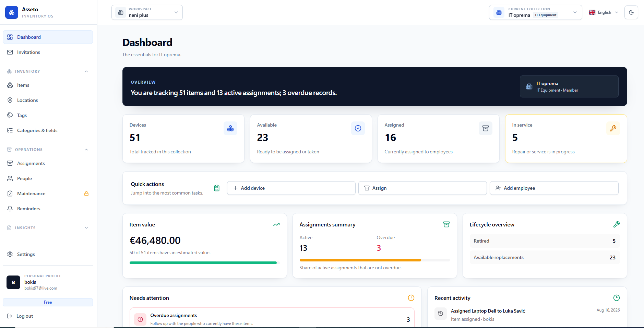Open Settings in sidebar
Screen dimensions: 644x328
point(48,254)
